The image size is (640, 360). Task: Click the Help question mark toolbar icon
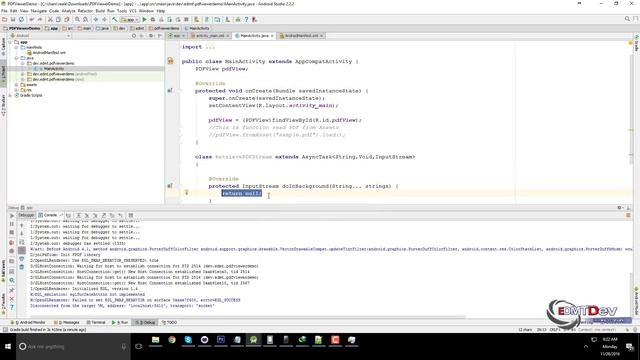click(246, 20)
